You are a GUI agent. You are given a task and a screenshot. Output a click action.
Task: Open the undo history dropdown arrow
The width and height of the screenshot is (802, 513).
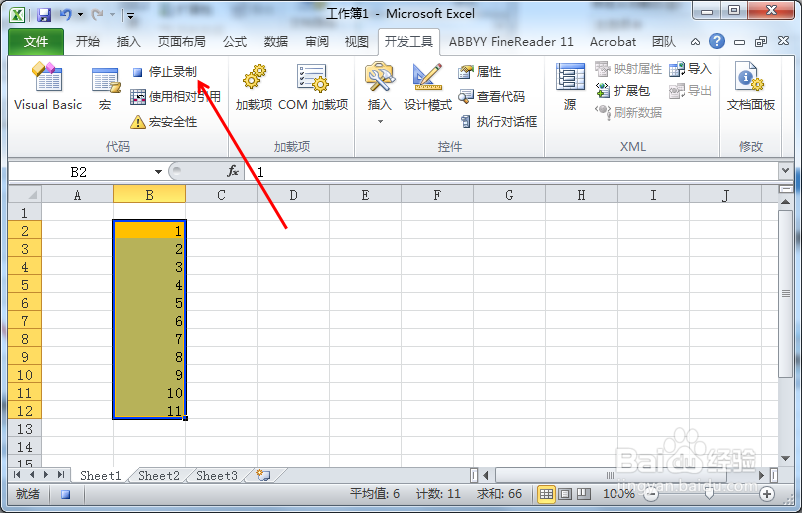pos(81,15)
